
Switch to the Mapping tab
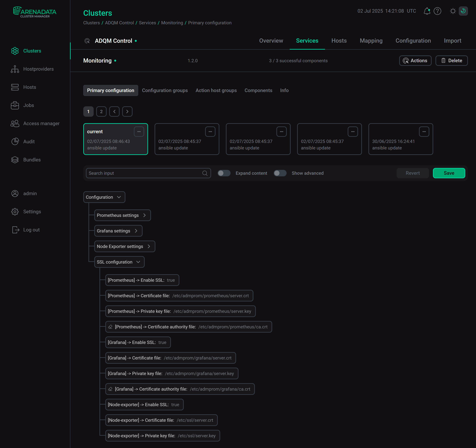click(371, 41)
